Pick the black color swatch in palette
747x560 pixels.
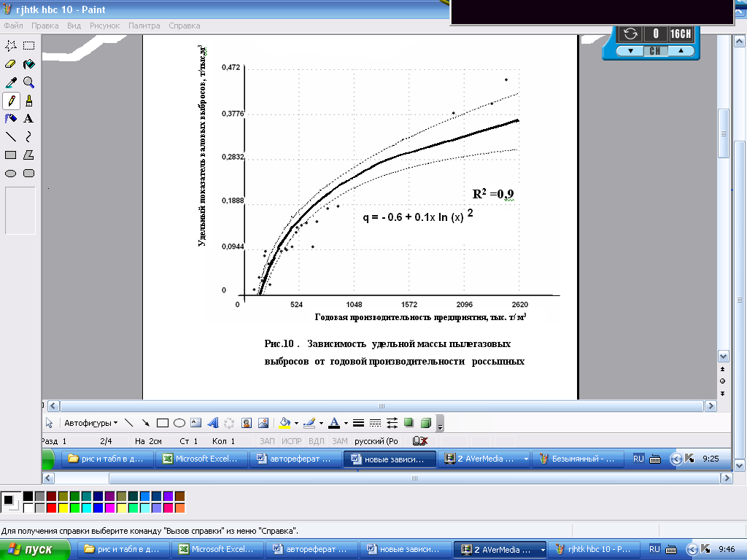coord(28,497)
